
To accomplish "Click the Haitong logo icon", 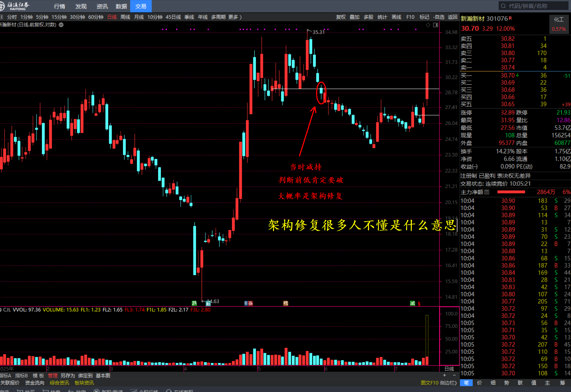I will 2,6.
